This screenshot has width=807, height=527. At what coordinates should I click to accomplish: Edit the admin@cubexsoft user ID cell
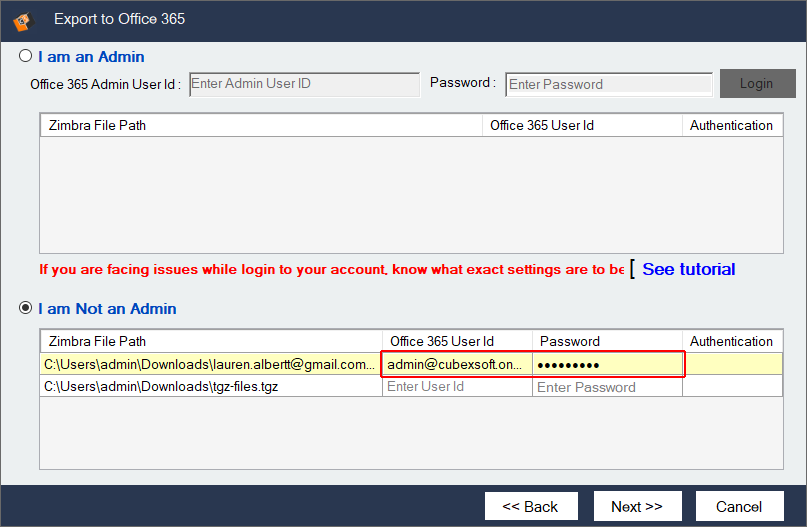click(x=456, y=364)
